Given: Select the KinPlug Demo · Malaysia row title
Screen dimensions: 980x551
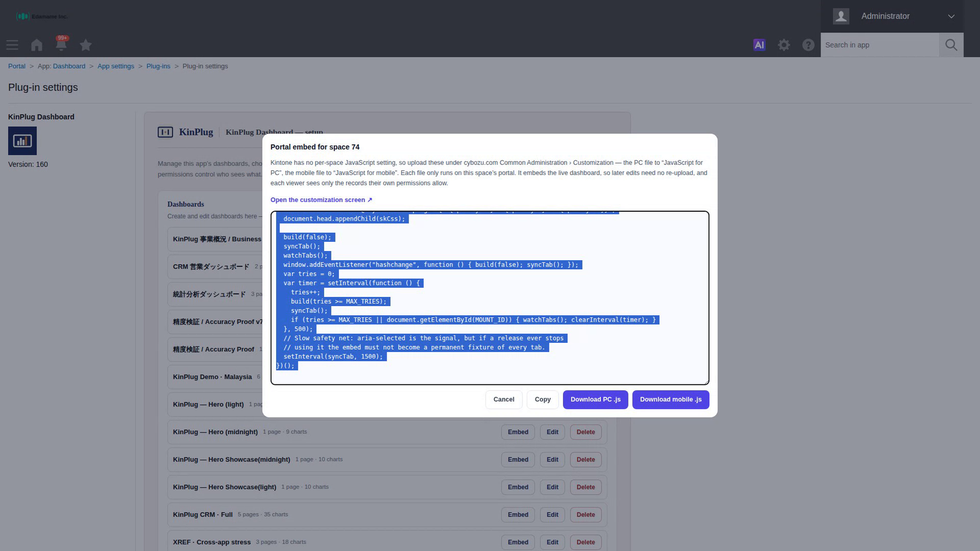Looking at the screenshot, I should (212, 377).
